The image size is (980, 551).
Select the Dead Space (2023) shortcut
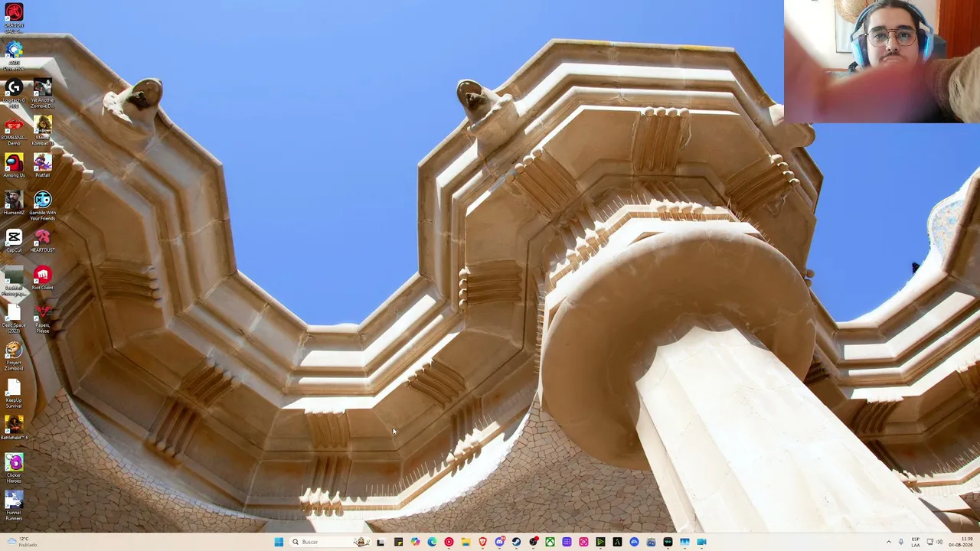(14, 318)
